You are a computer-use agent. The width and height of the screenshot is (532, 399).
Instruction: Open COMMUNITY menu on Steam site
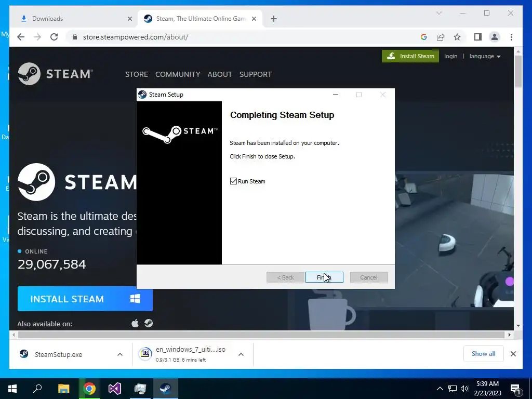[178, 74]
